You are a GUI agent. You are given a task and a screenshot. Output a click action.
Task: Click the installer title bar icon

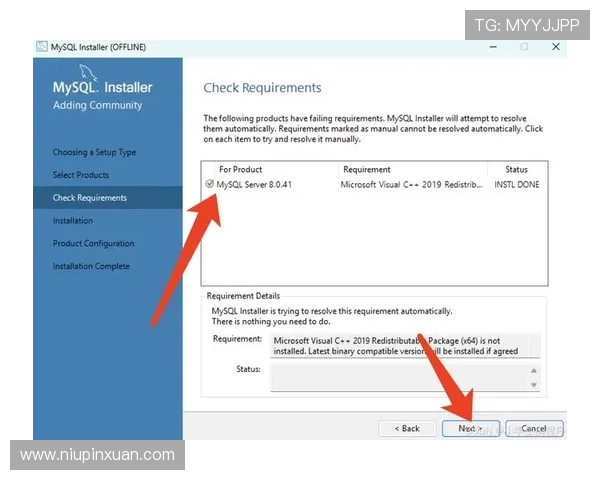42,47
